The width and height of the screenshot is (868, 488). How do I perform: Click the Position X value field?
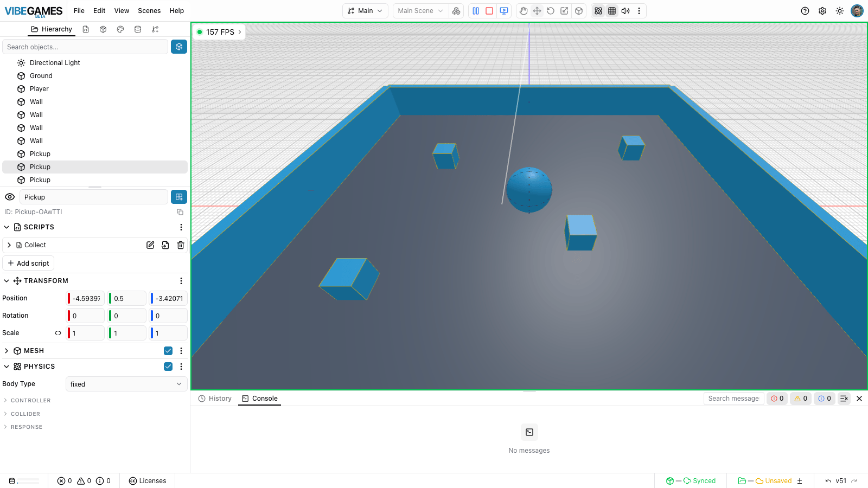[85, 298]
